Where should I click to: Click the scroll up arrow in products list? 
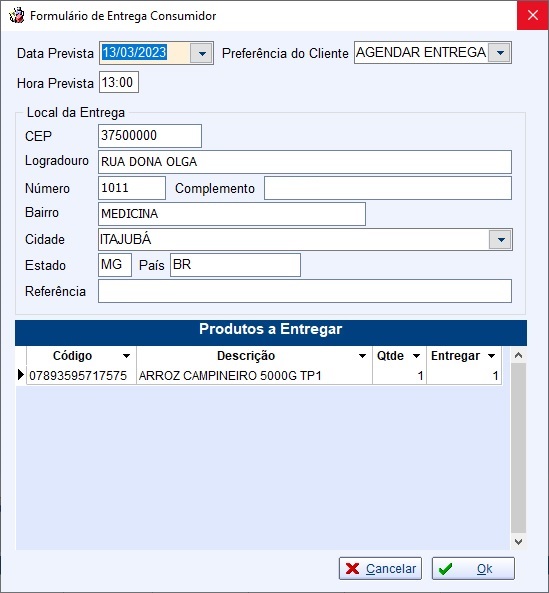518,355
